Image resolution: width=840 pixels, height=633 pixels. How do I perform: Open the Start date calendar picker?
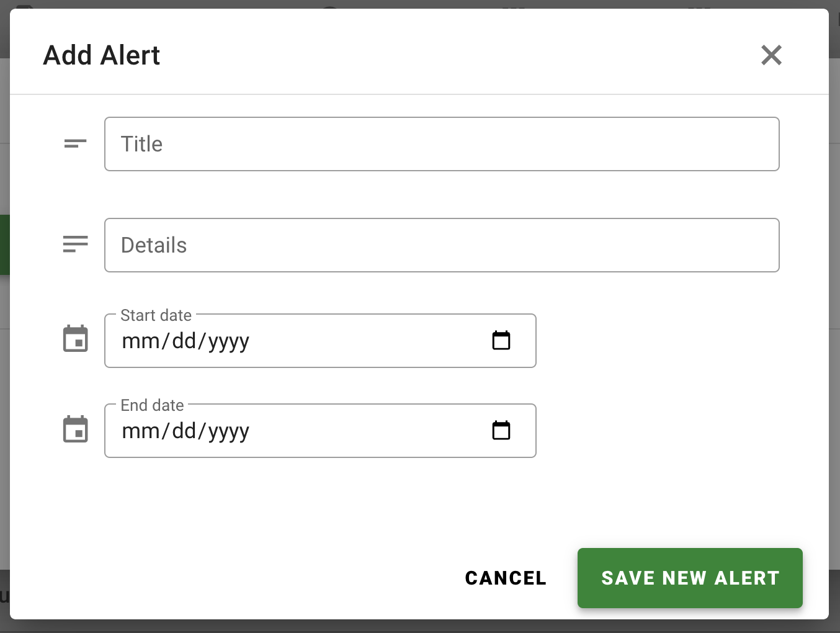click(x=501, y=340)
